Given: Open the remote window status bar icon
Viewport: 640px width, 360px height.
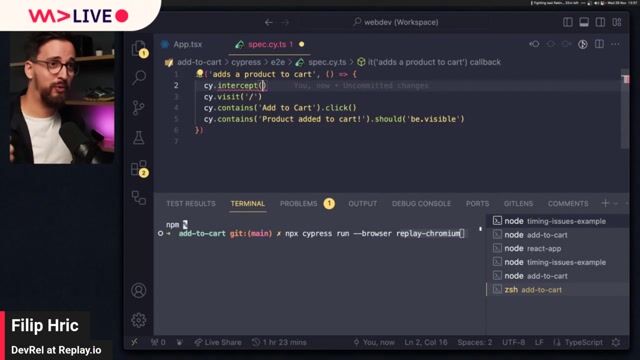Looking at the screenshot, I should pyautogui.click(x=135, y=342).
